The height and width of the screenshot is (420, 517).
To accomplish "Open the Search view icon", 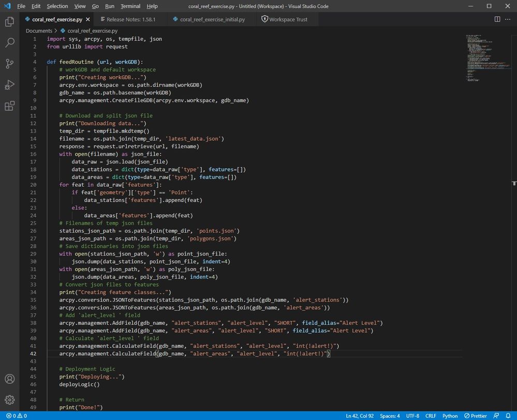I will coord(9,42).
